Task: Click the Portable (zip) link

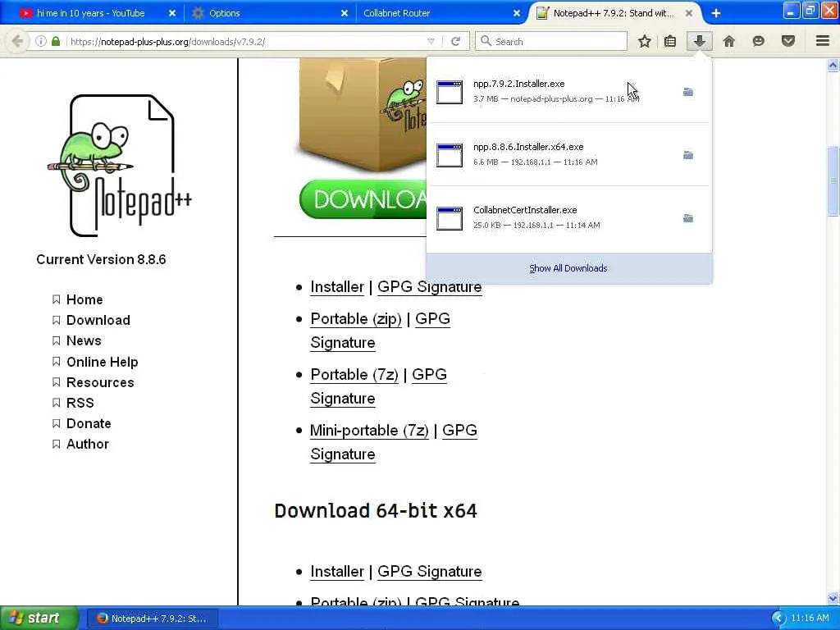Action: [356, 319]
